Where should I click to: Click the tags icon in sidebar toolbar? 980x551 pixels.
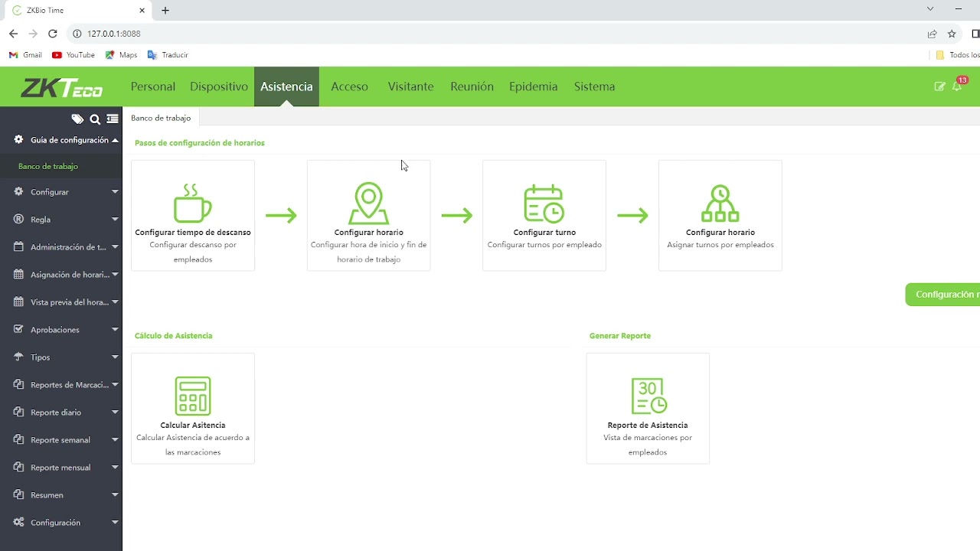77,119
